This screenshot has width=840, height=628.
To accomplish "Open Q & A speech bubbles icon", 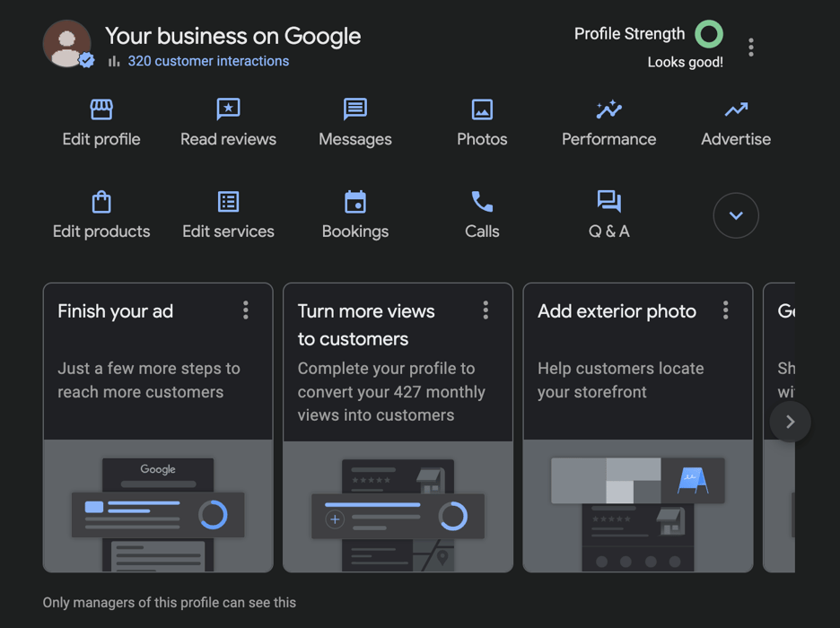I will [609, 202].
